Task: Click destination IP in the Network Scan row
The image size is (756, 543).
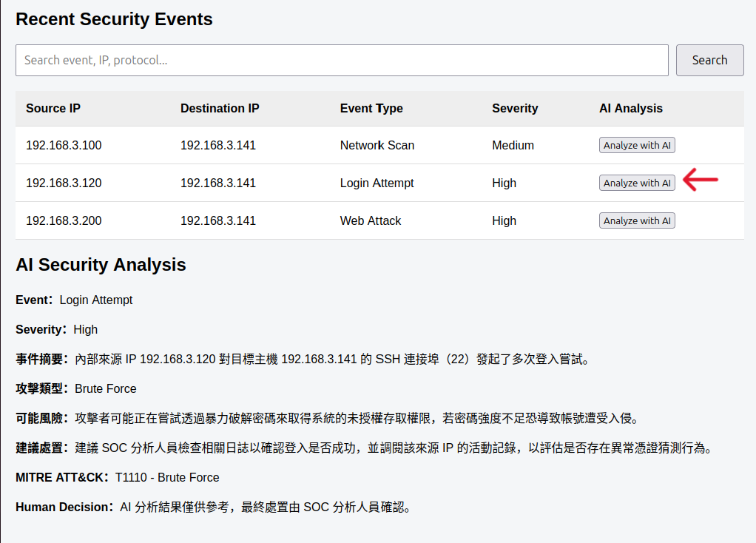Action: [x=218, y=145]
